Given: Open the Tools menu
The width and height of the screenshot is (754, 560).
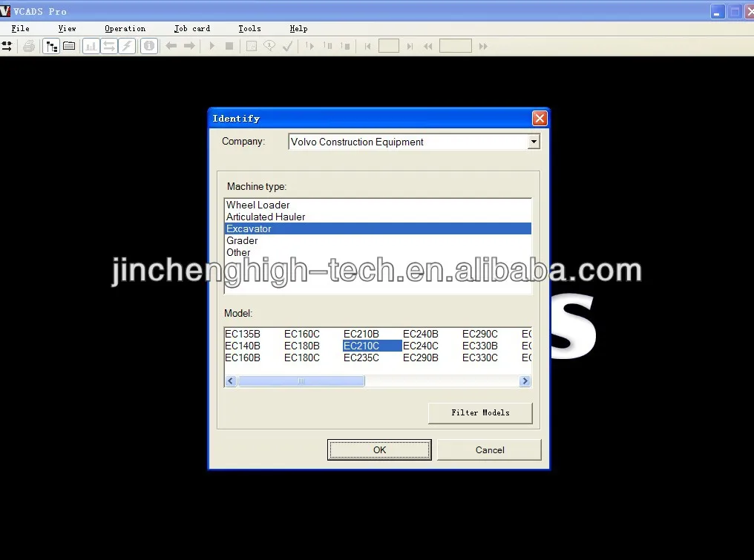Looking at the screenshot, I should [249, 28].
